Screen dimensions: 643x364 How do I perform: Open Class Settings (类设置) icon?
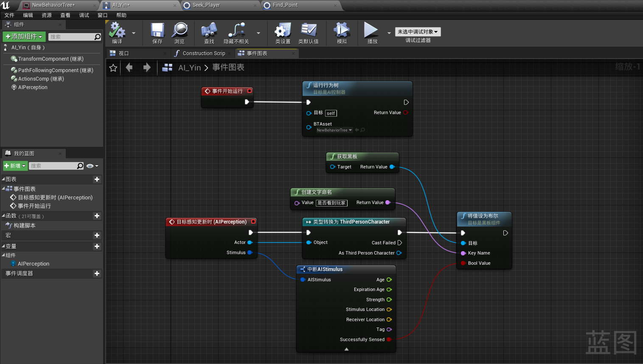[x=283, y=31]
